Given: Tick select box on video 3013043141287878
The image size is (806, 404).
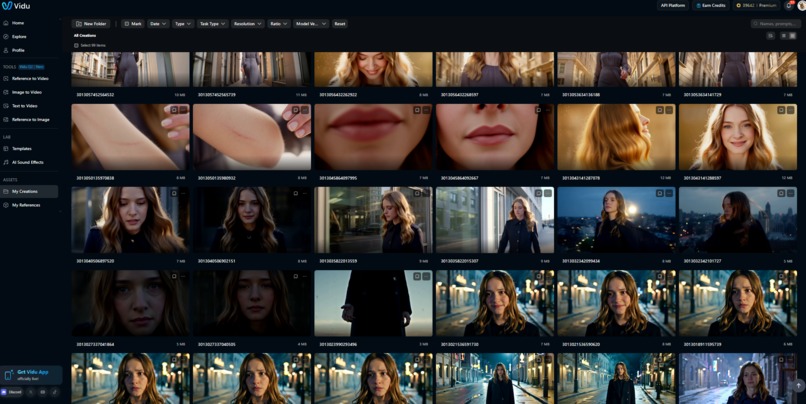Looking at the screenshot, I should (660, 110).
